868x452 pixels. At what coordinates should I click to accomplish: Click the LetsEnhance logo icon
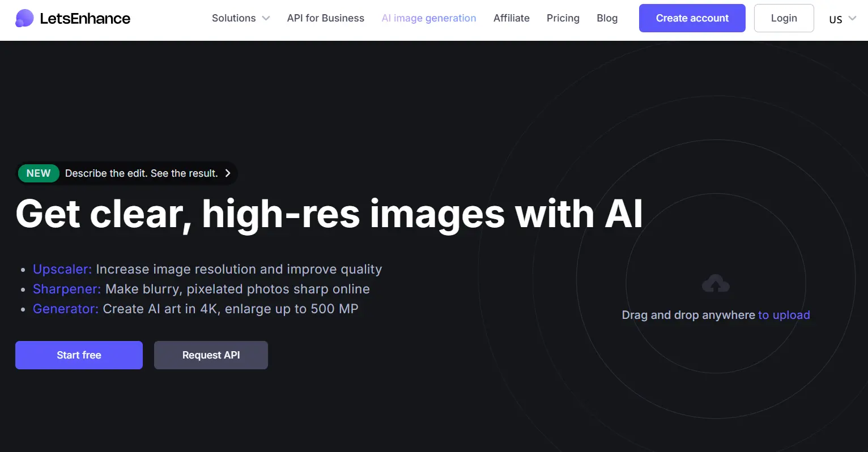pos(24,18)
